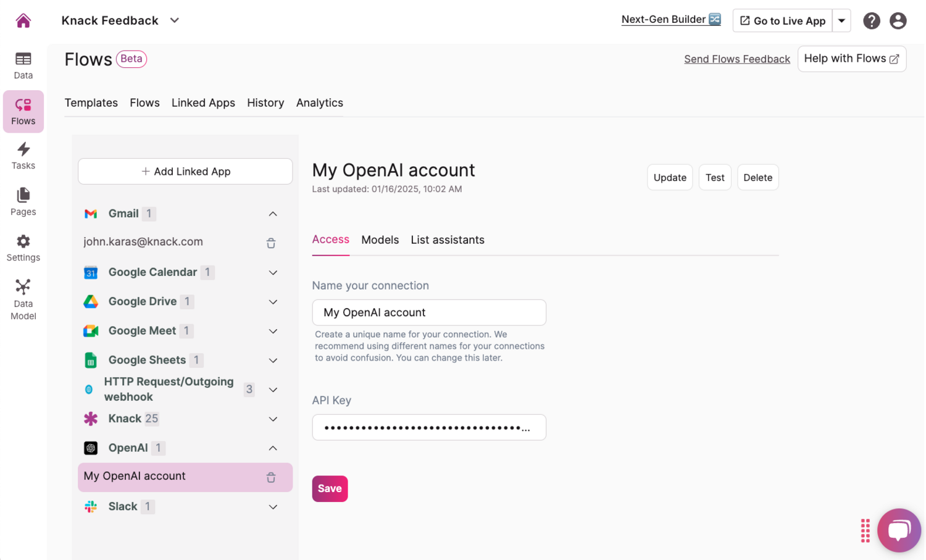Screen dimensions: 926x560
Task: Open the chat support widget
Action: (x=898, y=530)
